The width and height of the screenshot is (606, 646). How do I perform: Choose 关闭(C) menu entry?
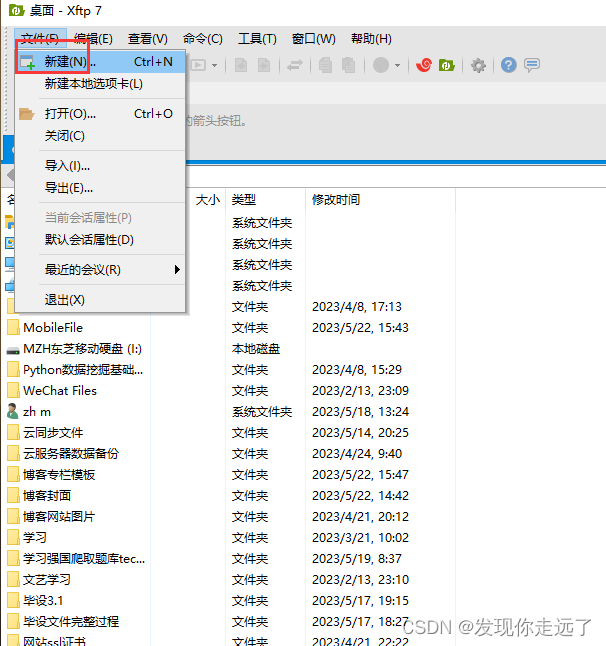pyautogui.click(x=100, y=136)
